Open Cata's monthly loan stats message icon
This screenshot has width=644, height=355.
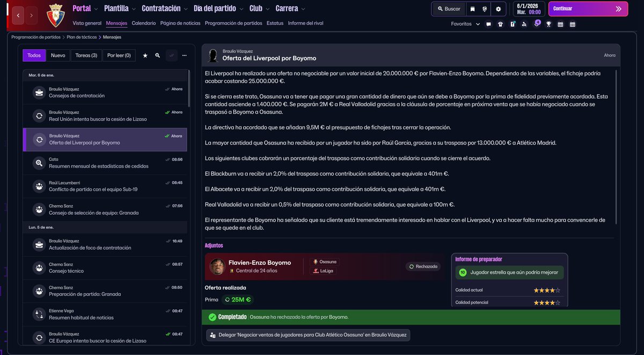(39, 163)
